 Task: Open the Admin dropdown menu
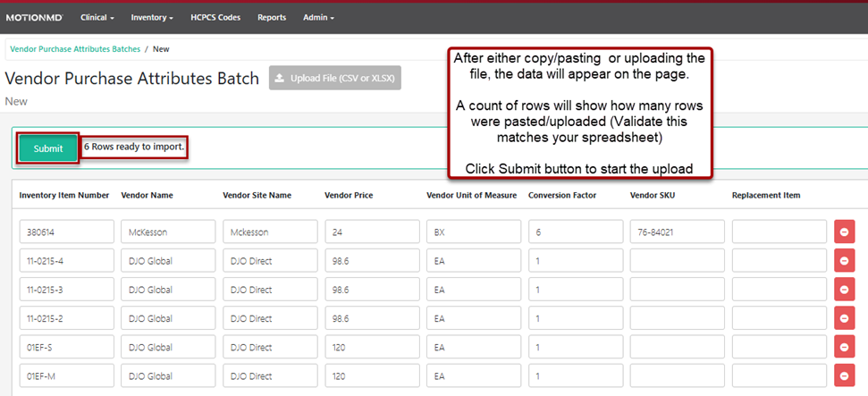tap(318, 18)
